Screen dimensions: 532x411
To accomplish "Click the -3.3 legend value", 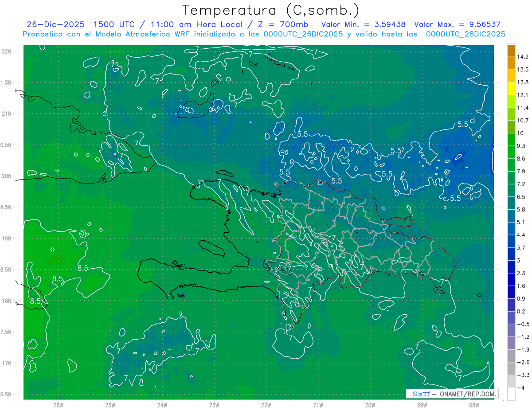I will pyautogui.click(x=523, y=375).
